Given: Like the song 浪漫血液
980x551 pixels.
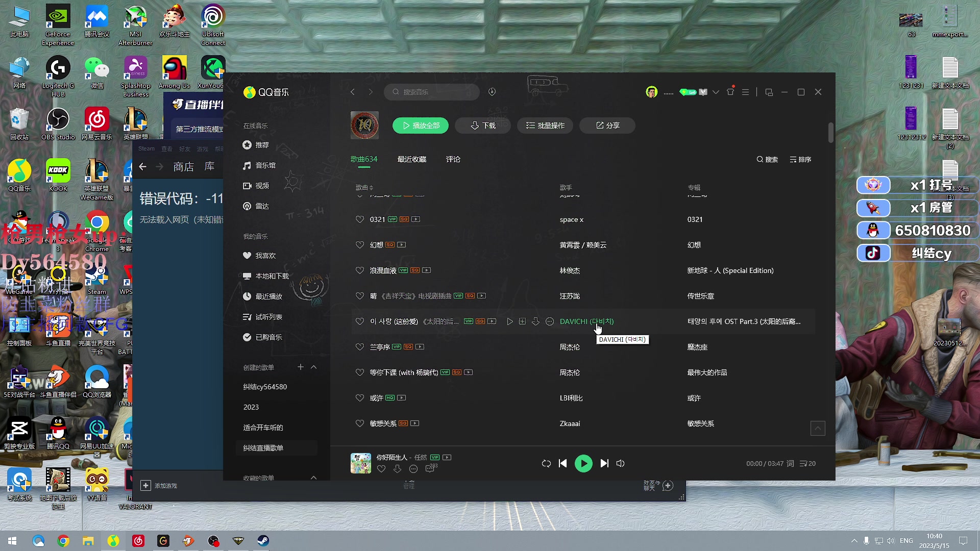Looking at the screenshot, I should (360, 270).
